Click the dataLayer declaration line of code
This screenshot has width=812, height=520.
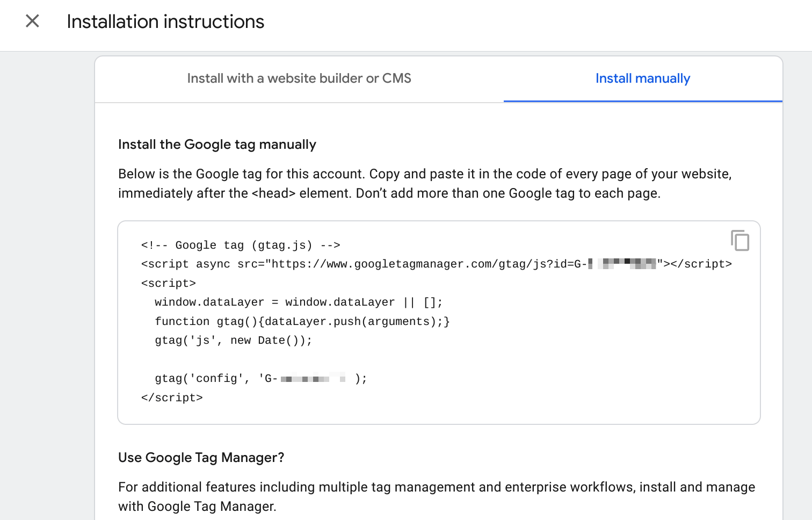pyautogui.click(x=298, y=302)
